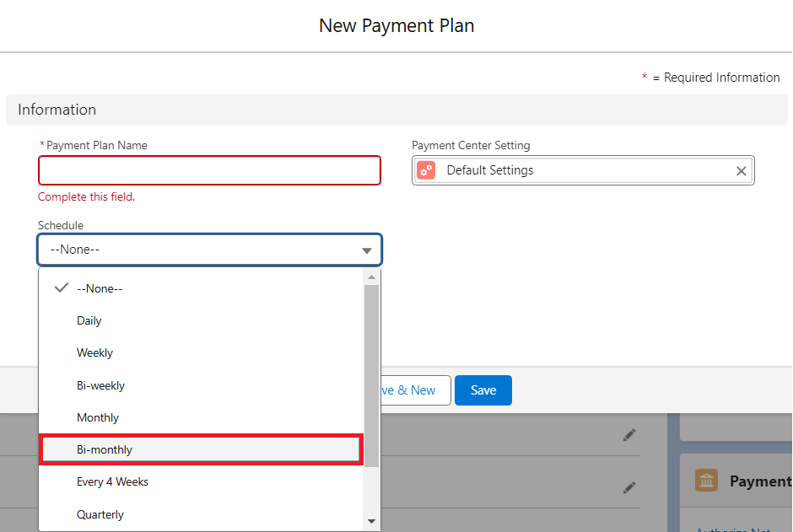The width and height of the screenshot is (793, 532).
Task: Click the Save & New button
Action: point(415,390)
